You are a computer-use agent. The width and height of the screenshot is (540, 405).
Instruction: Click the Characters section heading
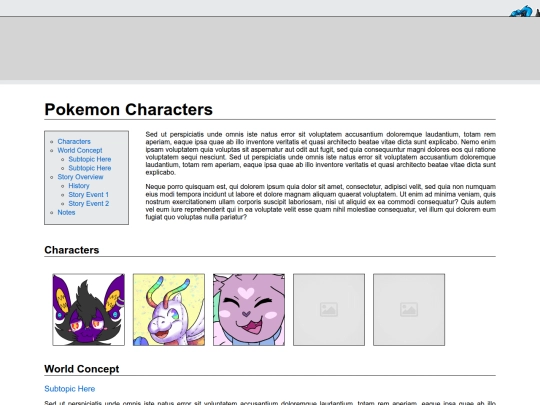tap(72, 250)
